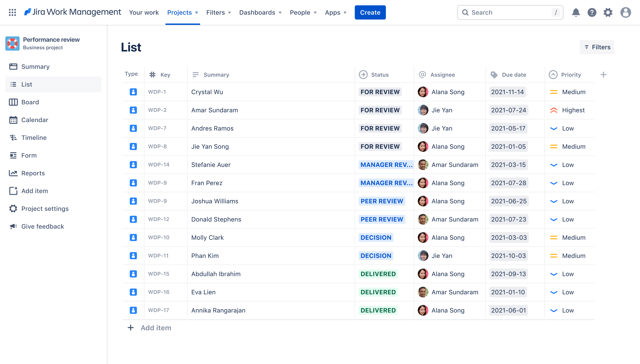
Task: Click the Create button
Action: click(x=370, y=12)
